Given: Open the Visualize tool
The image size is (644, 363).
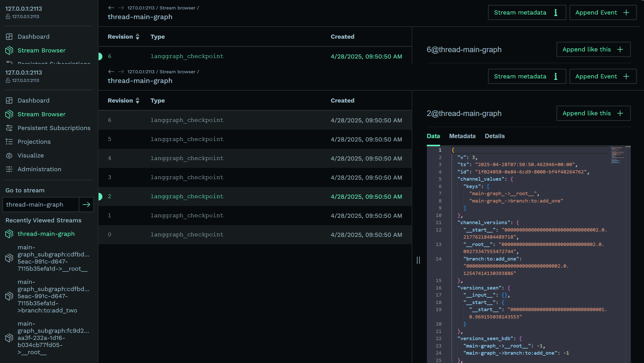Looking at the screenshot, I should pyautogui.click(x=31, y=155).
